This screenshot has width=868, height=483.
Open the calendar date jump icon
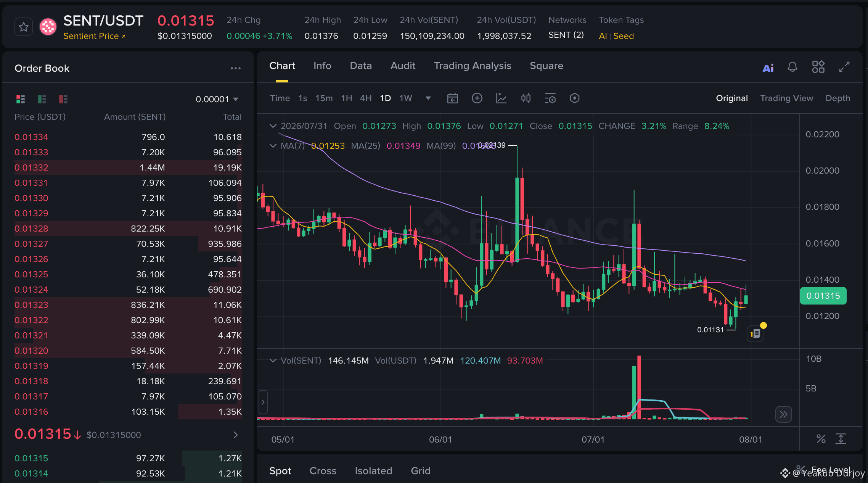click(x=452, y=98)
